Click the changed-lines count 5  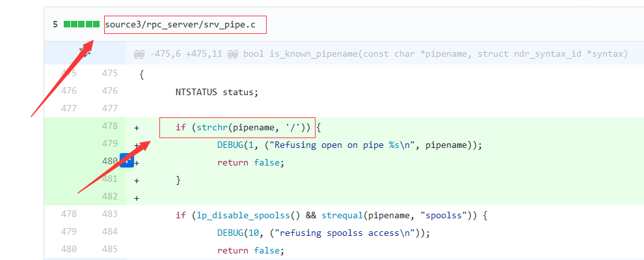coord(55,24)
